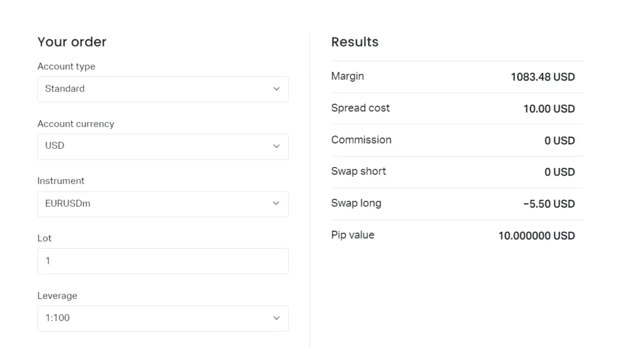620x364 pixels.
Task: Select the Standard text in Account type
Action: (64, 88)
